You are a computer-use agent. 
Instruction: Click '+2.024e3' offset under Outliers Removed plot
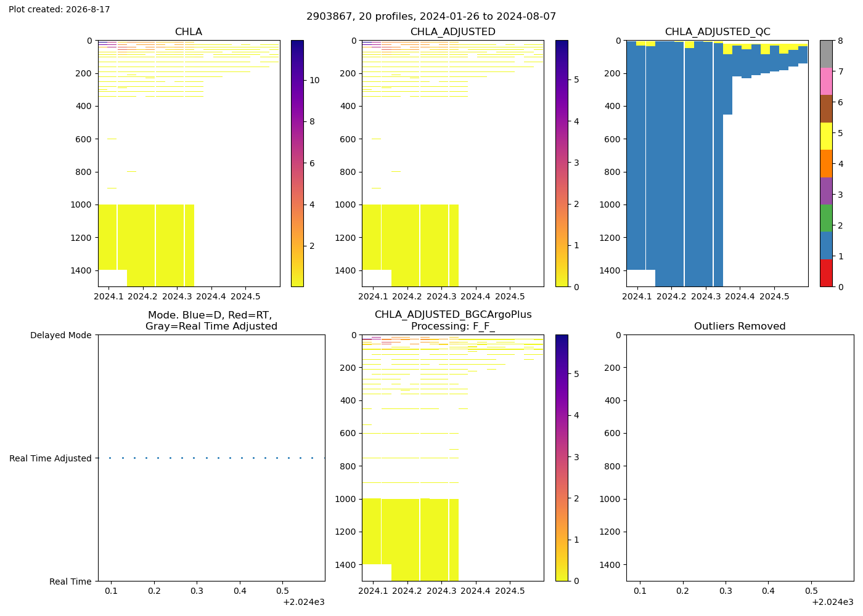pos(833,602)
